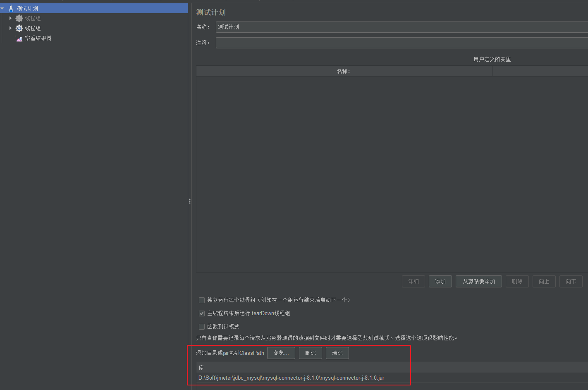
Task: Click the 删除 button beside 从剪贴板添加
Action: coord(517,282)
